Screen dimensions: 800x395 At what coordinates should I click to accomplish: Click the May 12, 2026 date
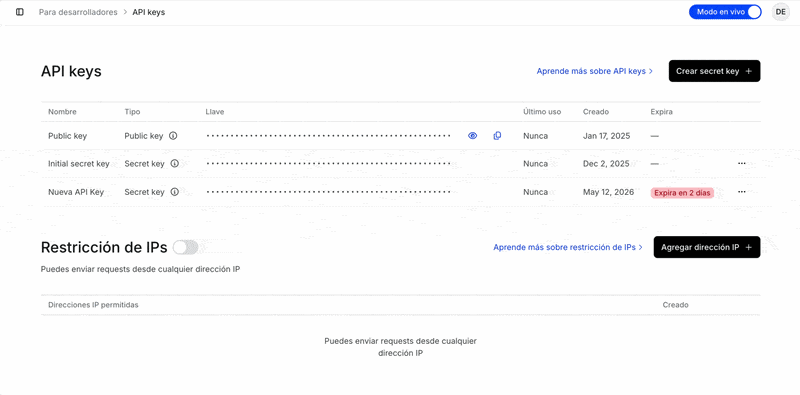tap(608, 192)
